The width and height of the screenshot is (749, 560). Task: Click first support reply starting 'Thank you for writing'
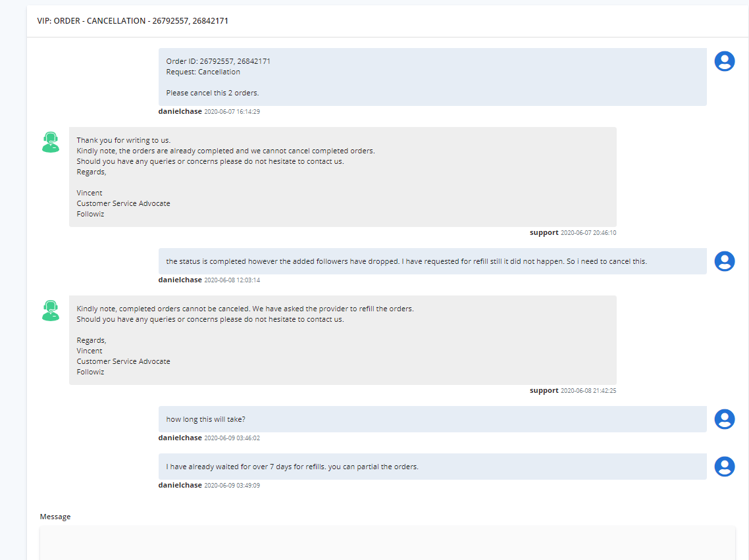pyautogui.click(x=342, y=176)
